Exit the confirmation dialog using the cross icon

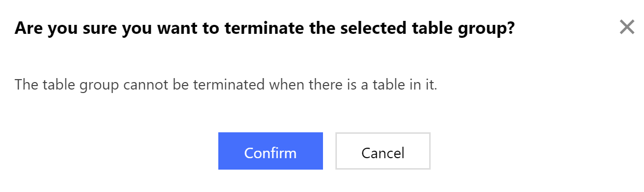[x=627, y=27]
